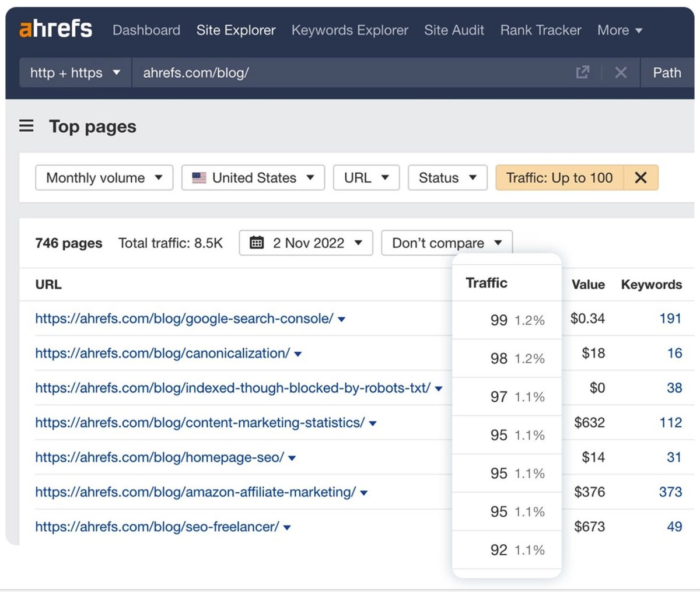Open the amazon-affiliate-marketing link
700x592 pixels.
coord(195,492)
